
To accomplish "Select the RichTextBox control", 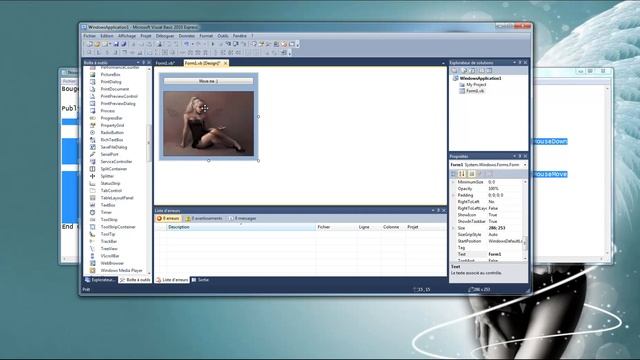I will point(112,140).
